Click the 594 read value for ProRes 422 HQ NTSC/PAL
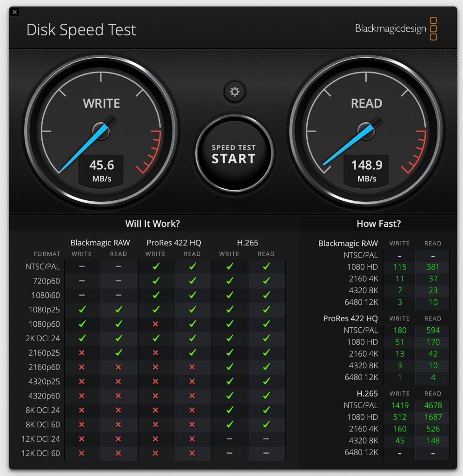Viewport: 463px width, 476px height. pos(433,331)
